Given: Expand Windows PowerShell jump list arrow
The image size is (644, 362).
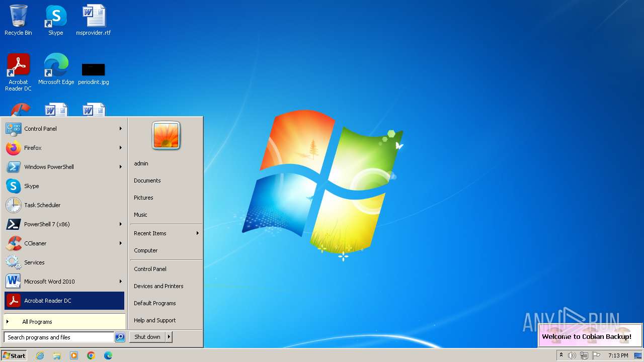Looking at the screenshot, I should 120,167.
